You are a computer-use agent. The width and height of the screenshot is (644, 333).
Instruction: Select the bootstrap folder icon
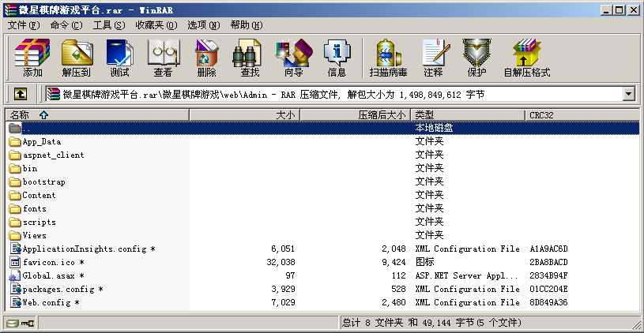15,182
